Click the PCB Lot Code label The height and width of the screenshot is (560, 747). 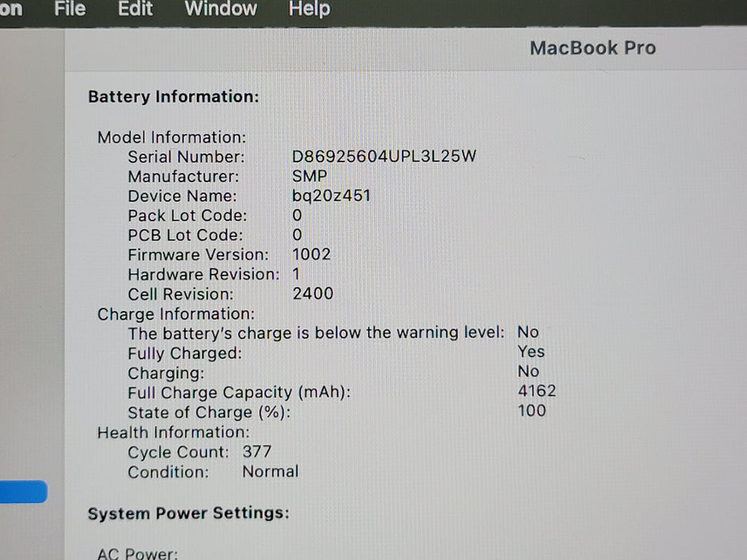pyautogui.click(x=185, y=235)
